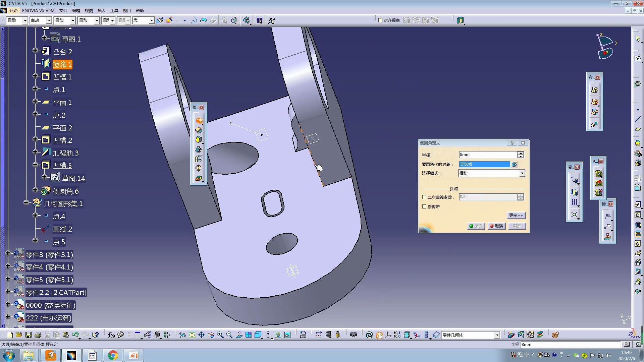The image size is (644, 362).
Task: Open the 工具 menu
Action: (x=114, y=11)
